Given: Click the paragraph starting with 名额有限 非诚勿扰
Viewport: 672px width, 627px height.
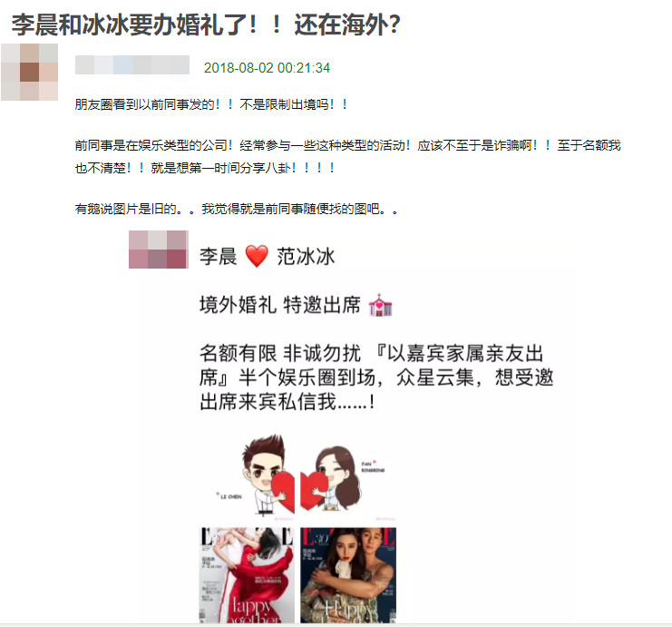Looking at the screenshot, I should click(x=376, y=377).
